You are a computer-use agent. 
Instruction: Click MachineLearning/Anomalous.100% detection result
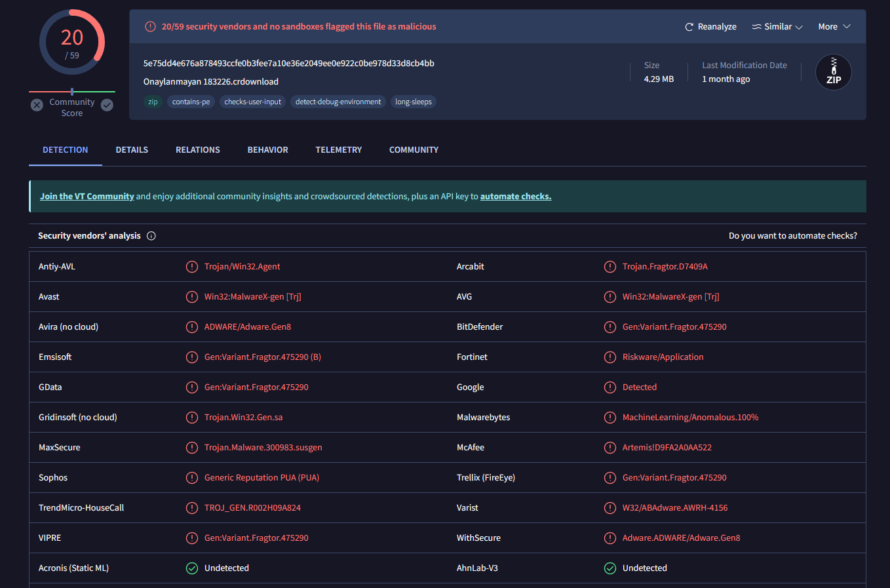coord(691,418)
